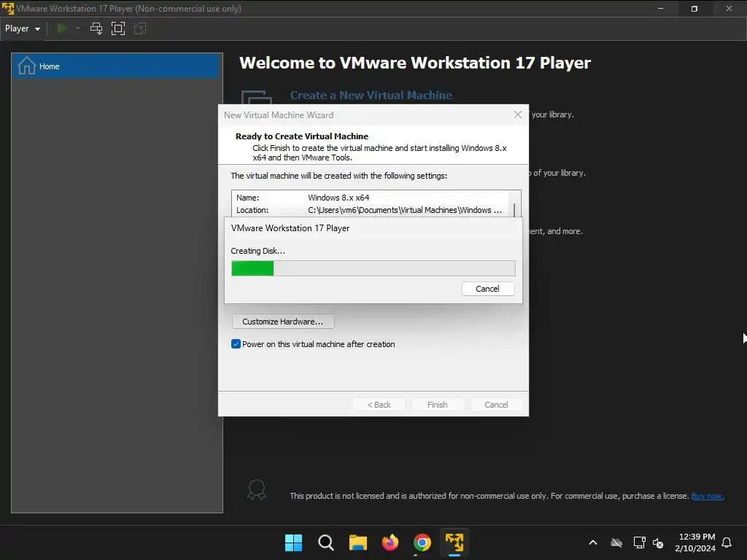This screenshot has height=560, width=747.
Task: Open Google Chrome from taskbar
Action: tap(422, 542)
